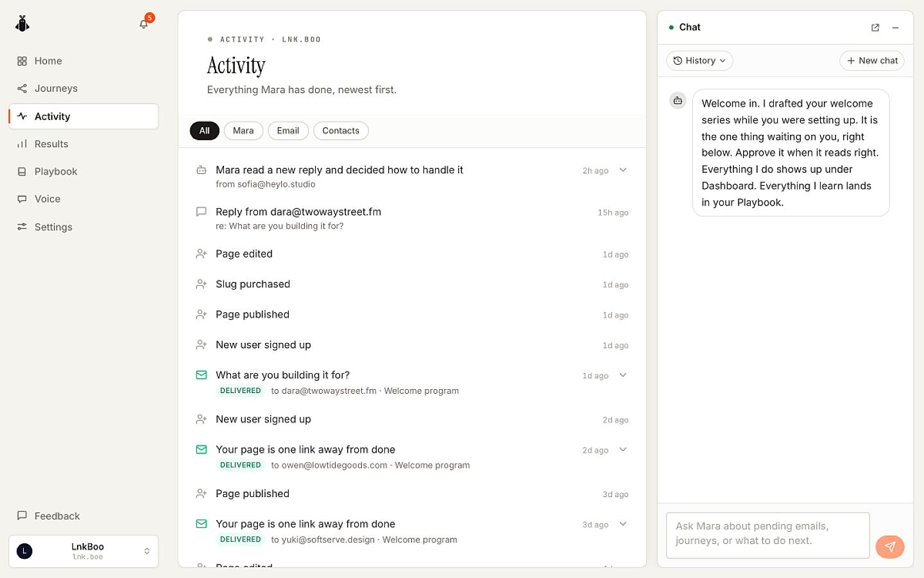Open Journeys from the sidebar

[83, 89]
